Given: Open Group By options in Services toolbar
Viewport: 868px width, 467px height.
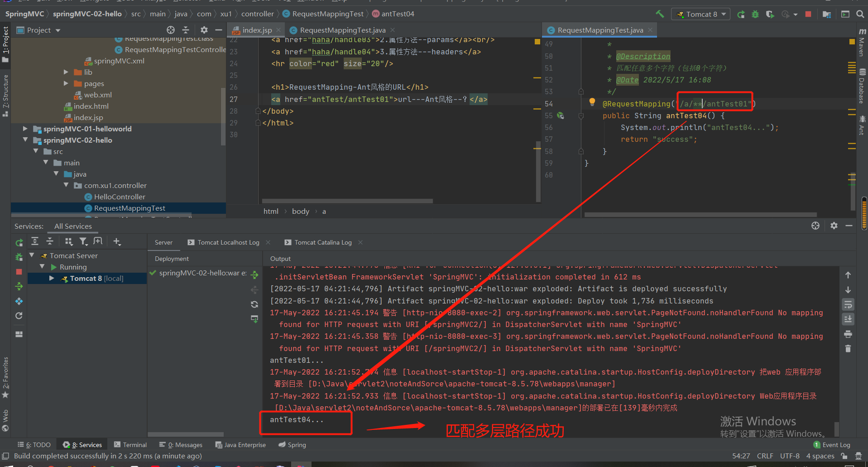Looking at the screenshot, I should 68,241.
